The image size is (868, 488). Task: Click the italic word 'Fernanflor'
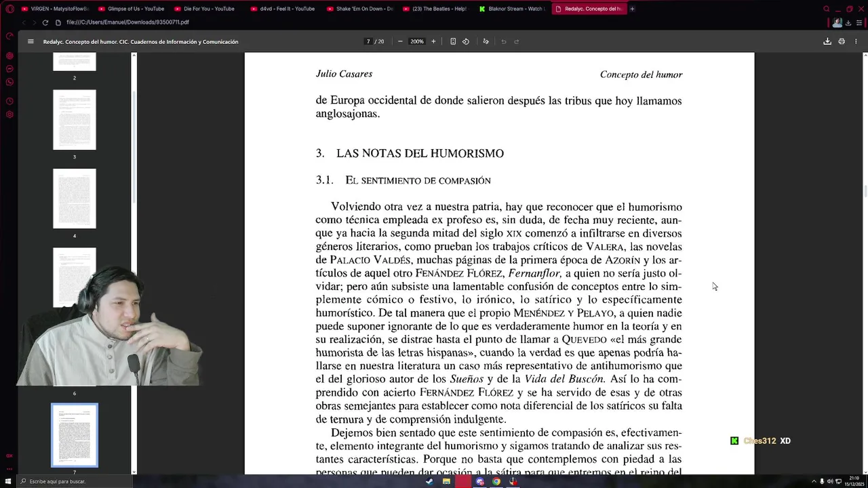click(x=534, y=273)
